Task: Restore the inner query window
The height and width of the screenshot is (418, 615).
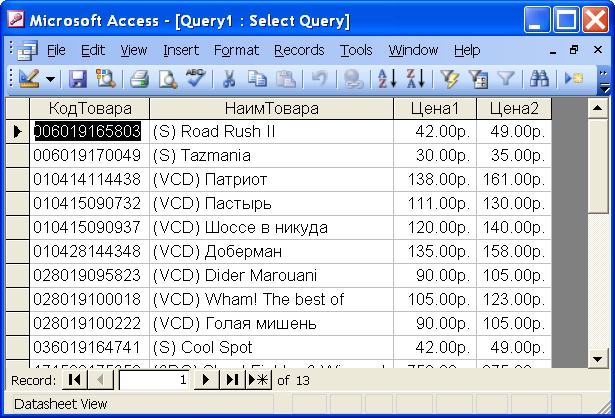Action: tap(574, 50)
